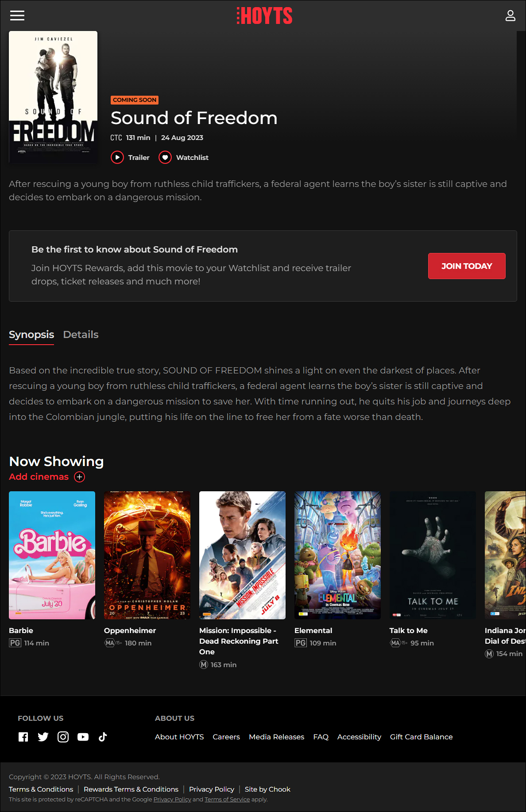Click the Sound of Freedom title heading
This screenshot has height=812, width=526.
click(194, 118)
